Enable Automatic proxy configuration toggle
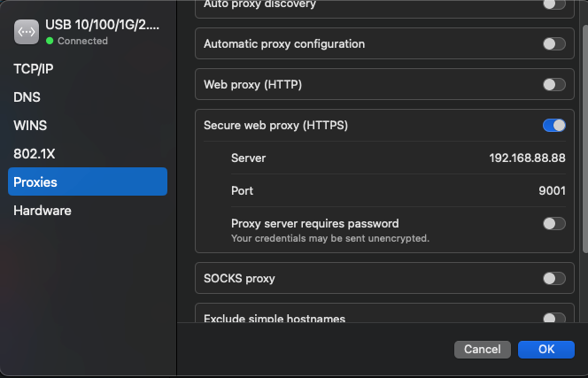This screenshot has height=378, width=588. (x=553, y=44)
